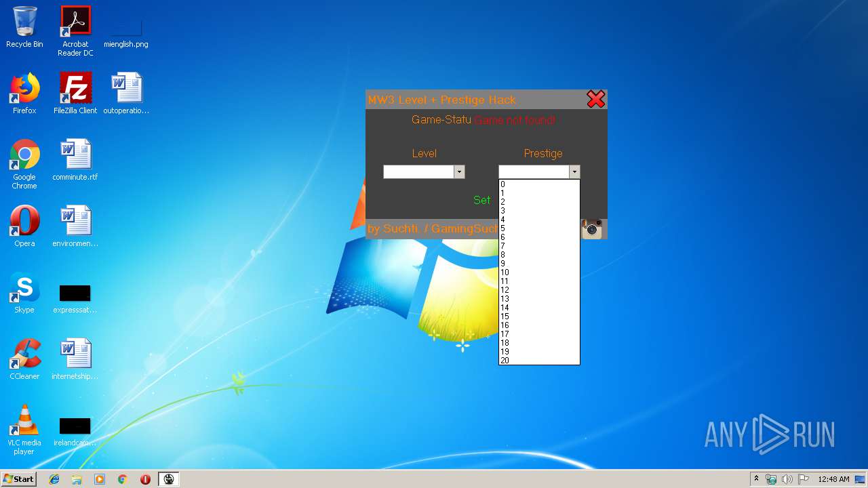
Task: Launch Opera from the taskbar
Action: 145,479
